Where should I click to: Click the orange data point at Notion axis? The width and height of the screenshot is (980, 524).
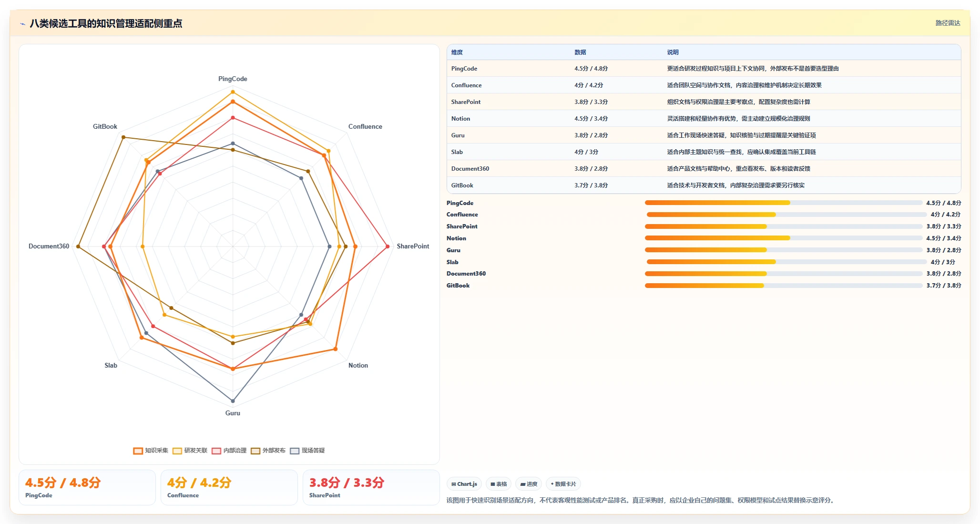[x=336, y=349]
